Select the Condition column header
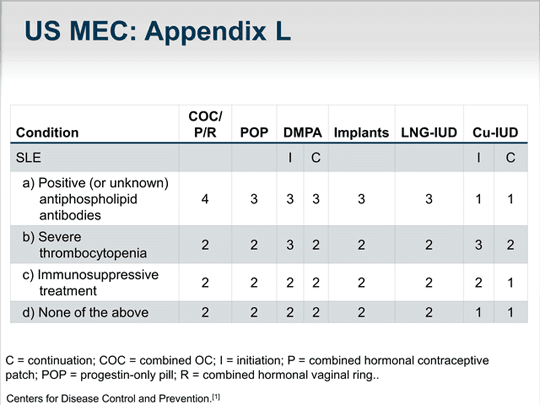Screen dimensions: 540x405 47,133
